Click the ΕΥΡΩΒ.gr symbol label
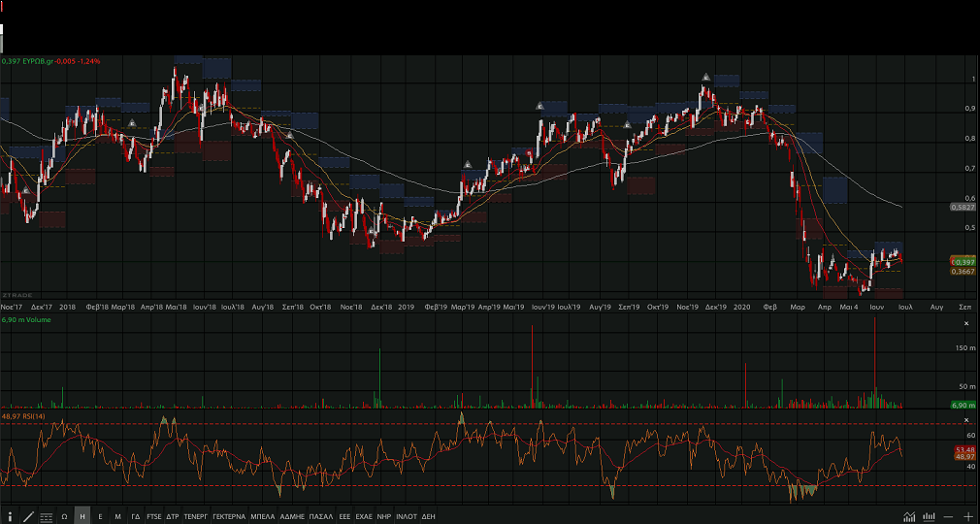 coord(38,61)
